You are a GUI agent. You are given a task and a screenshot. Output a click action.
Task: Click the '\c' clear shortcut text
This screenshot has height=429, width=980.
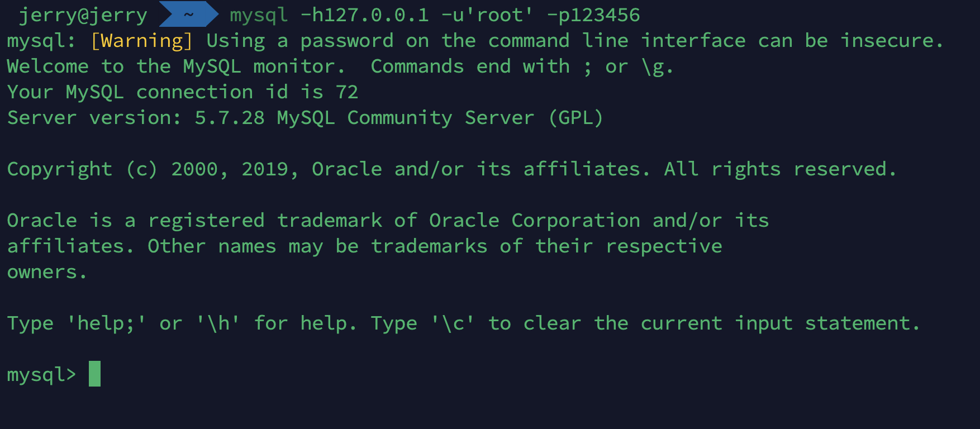coord(453,323)
